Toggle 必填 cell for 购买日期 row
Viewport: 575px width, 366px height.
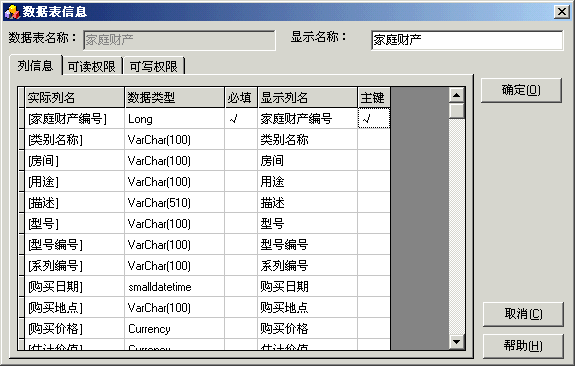pyautogui.click(x=241, y=286)
